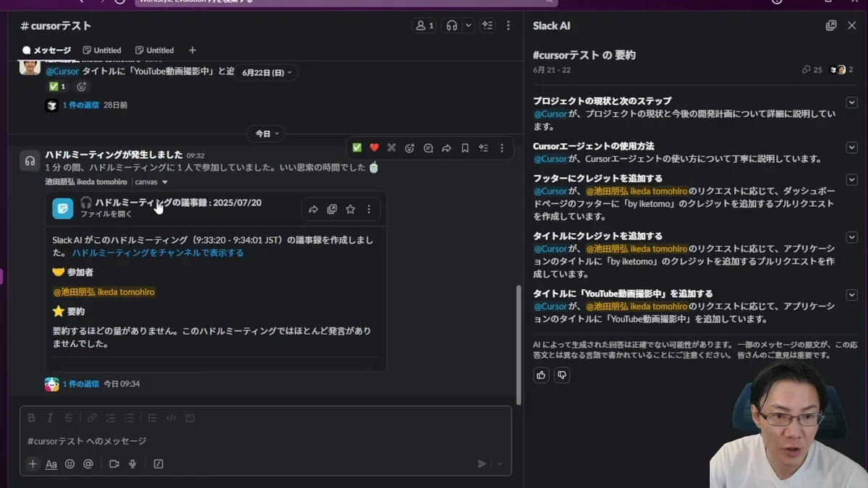Open more actions in message hover toolbar
868x488 pixels.
pyautogui.click(x=502, y=147)
